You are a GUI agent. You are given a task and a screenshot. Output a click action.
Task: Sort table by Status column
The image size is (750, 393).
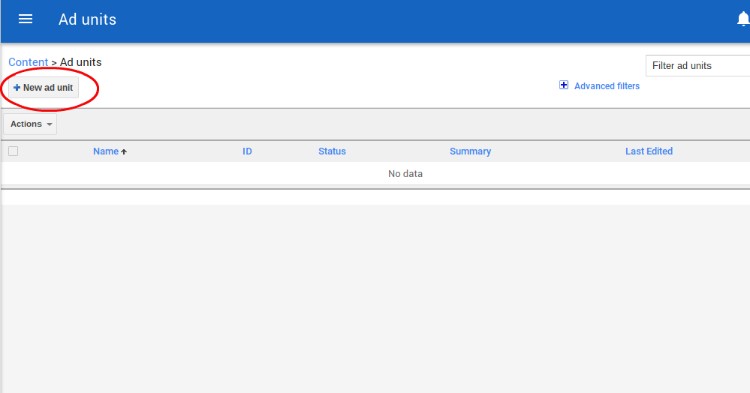(x=332, y=151)
